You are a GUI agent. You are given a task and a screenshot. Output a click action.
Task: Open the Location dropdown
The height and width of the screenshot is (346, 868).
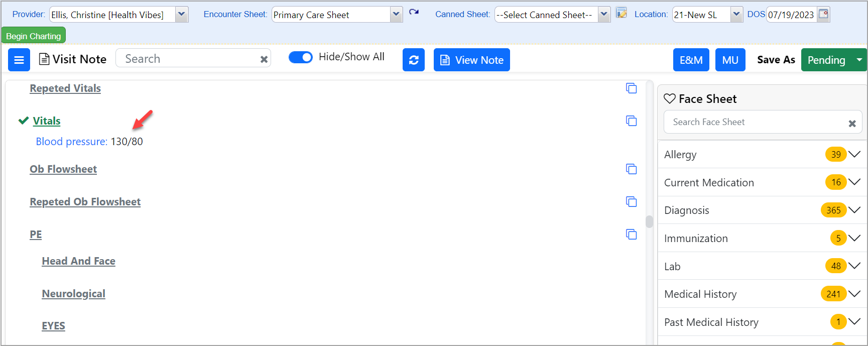click(736, 15)
